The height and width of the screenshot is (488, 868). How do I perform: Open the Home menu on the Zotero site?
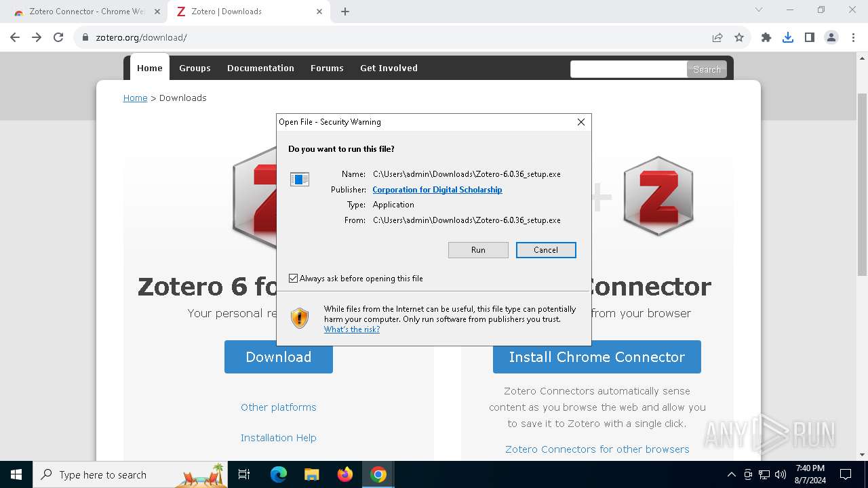tap(150, 68)
